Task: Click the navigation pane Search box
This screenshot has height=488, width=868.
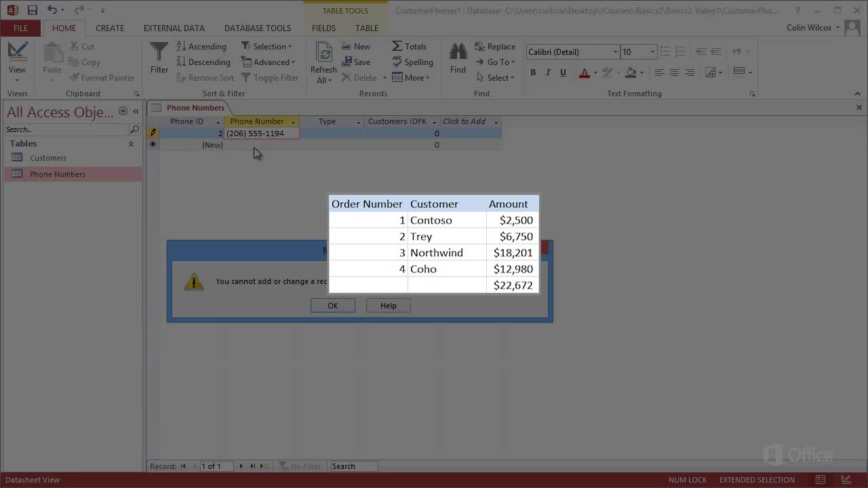Action: [66, 129]
